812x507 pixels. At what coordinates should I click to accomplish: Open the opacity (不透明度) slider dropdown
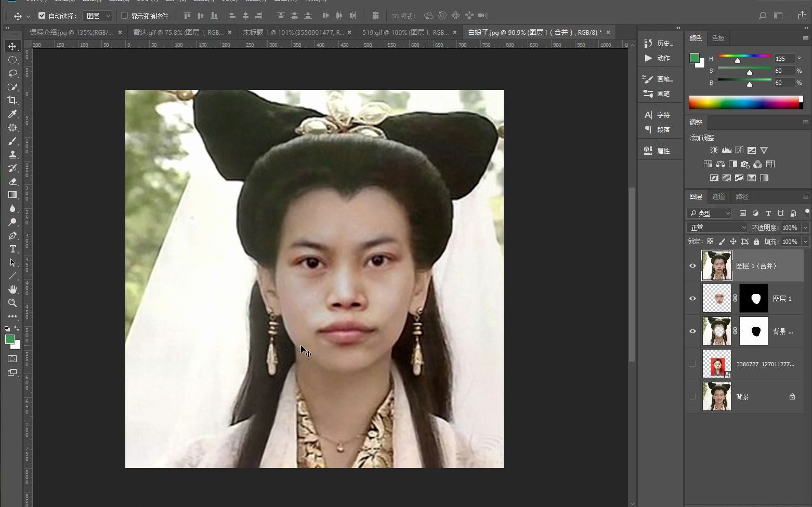(805, 228)
